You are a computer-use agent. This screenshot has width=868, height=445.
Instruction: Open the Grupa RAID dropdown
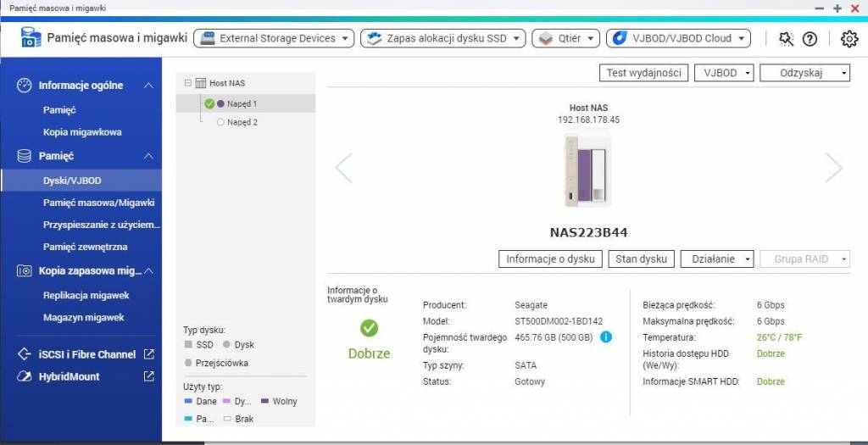coord(805,259)
